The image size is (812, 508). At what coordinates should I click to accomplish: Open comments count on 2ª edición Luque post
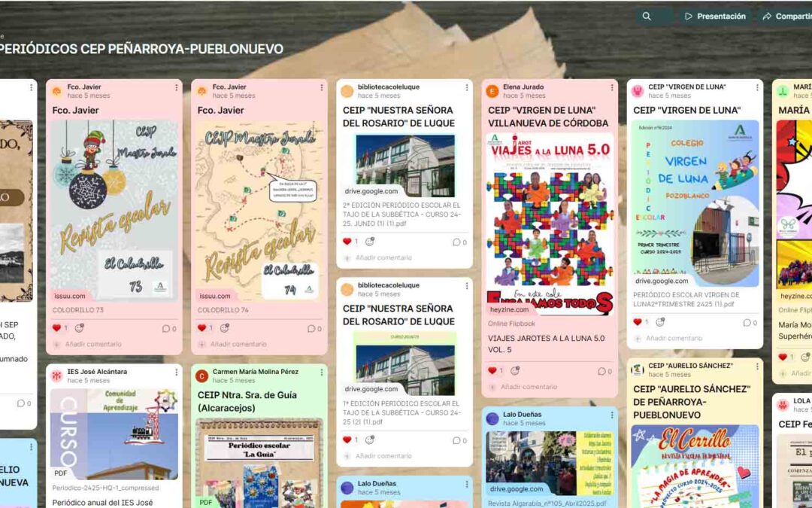coord(459,242)
